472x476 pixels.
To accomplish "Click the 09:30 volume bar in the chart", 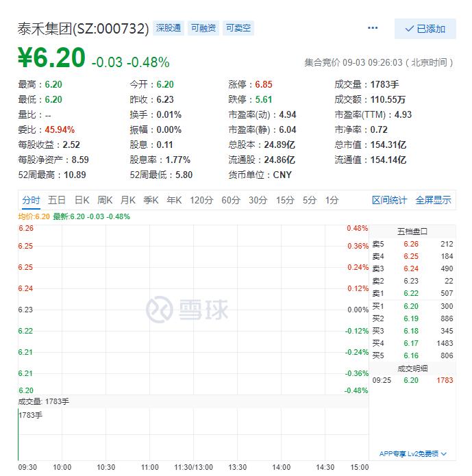I will click(18, 434).
